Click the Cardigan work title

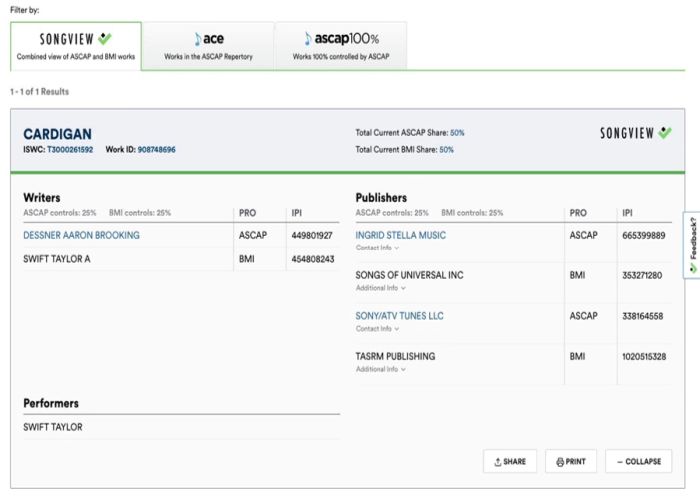tap(57, 133)
